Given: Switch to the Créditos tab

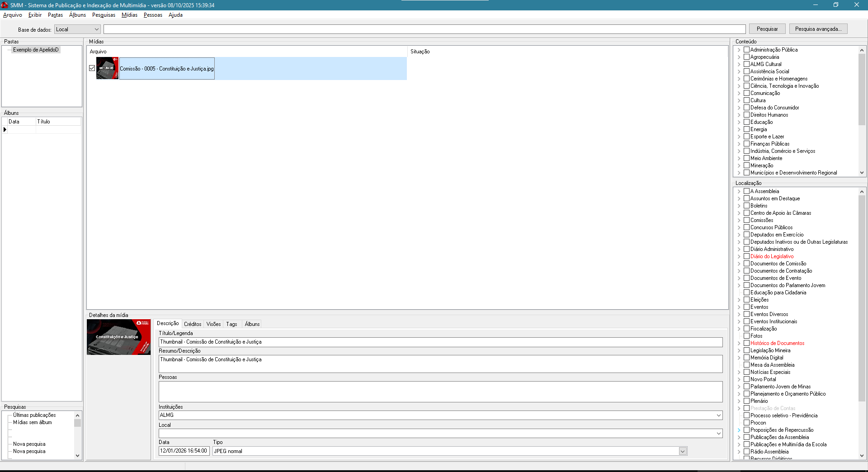Looking at the screenshot, I should (193, 324).
